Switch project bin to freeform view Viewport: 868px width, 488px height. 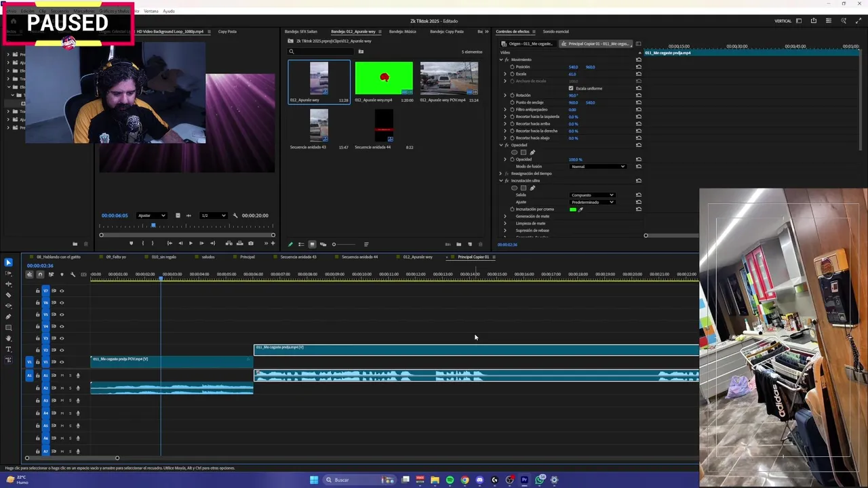(323, 244)
